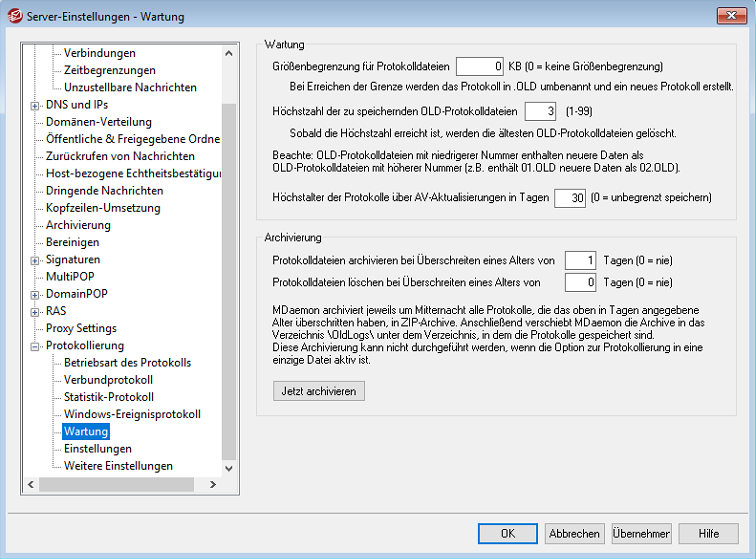Expand the Signaturen tree node
This screenshot has width=756, height=559.
[x=35, y=260]
